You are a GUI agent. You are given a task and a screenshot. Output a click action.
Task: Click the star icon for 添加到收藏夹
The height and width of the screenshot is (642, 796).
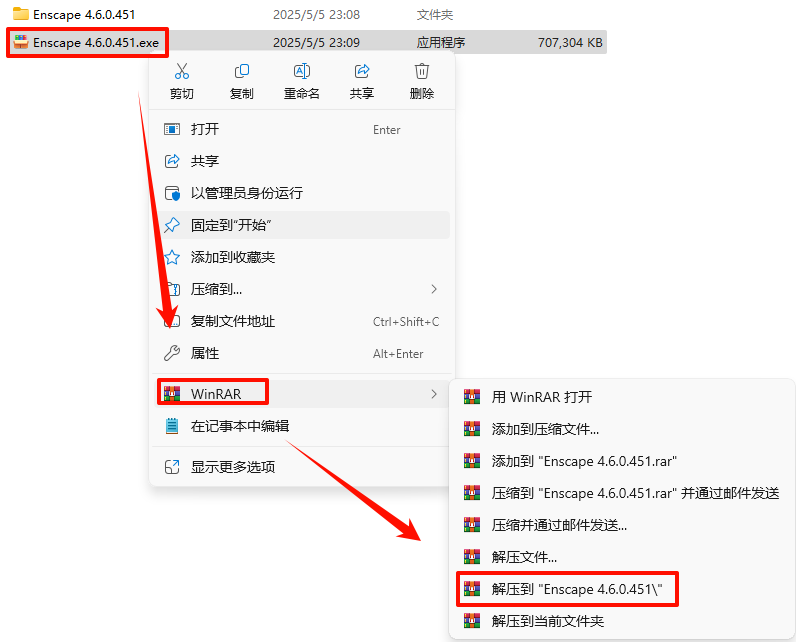(x=172, y=257)
